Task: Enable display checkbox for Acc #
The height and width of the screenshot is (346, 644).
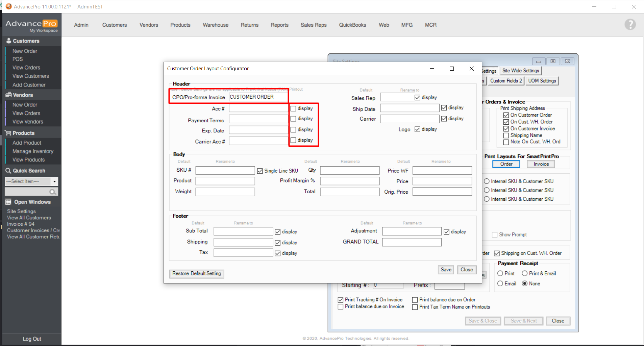Action: click(294, 108)
